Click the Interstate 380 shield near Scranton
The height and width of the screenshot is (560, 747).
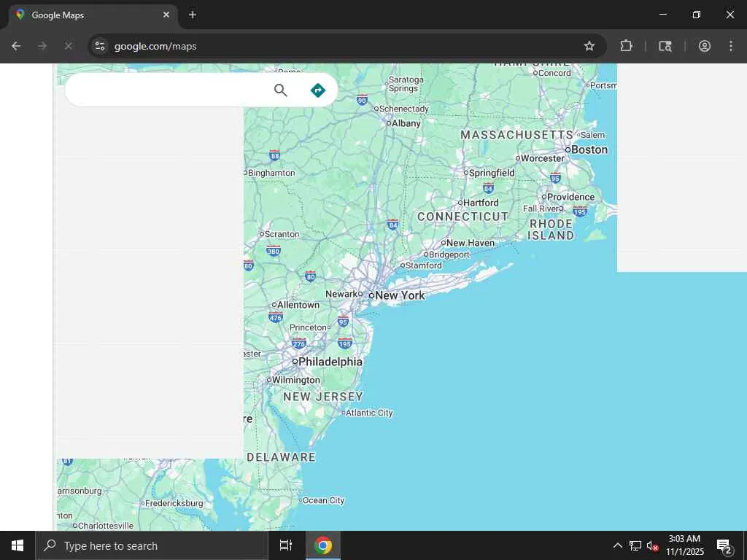pyautogui.click(x=274, y=251)
